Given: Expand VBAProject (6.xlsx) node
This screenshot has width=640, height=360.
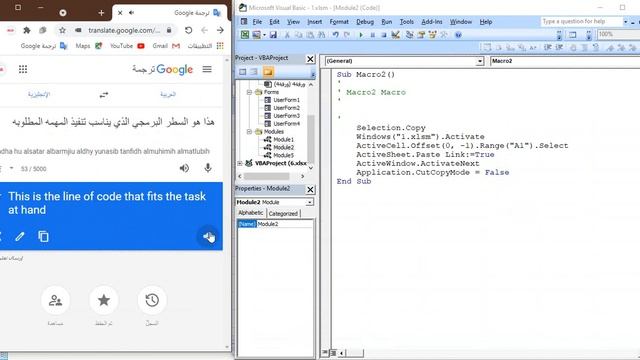Looking at the screenshot, I should (x=240, y=163).
